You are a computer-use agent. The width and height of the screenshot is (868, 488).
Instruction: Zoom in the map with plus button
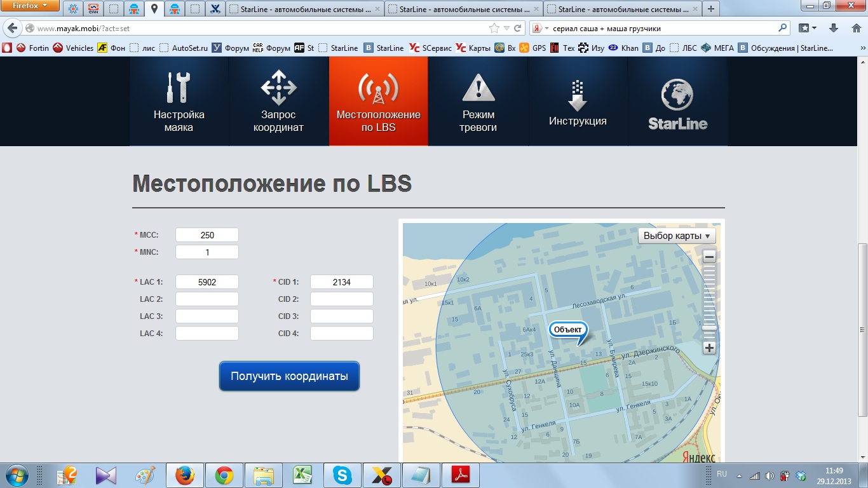[709, 348]
